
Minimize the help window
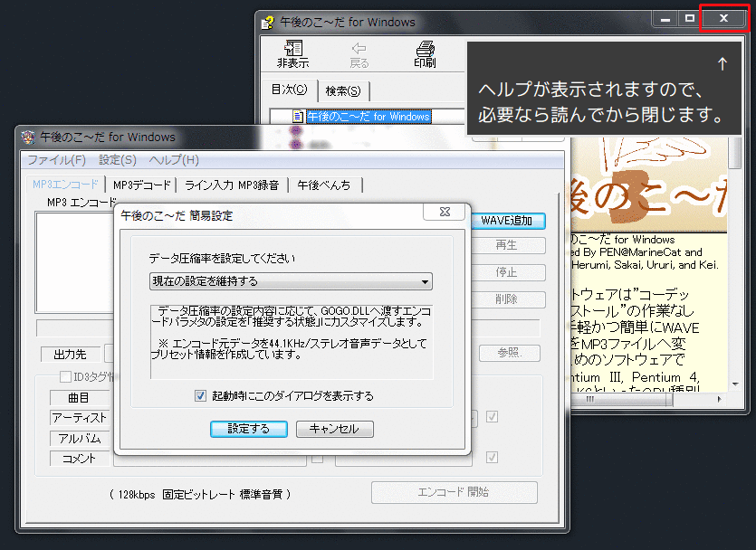(665, 18)
